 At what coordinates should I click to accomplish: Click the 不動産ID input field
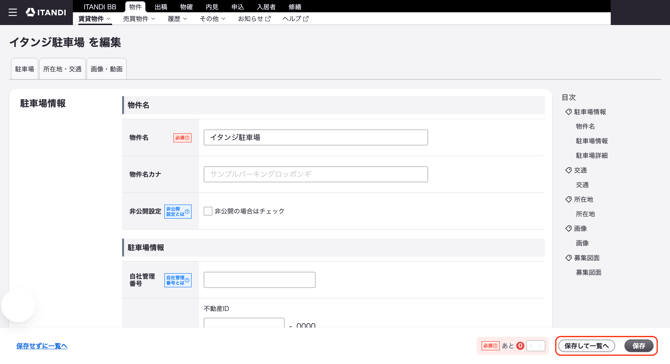[244, 323]
